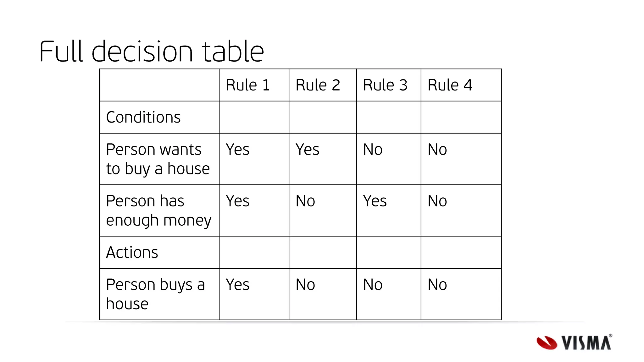Click the Rule 1 column header
The height and width of the screenshot is (362, 644).
click(248, 85)
